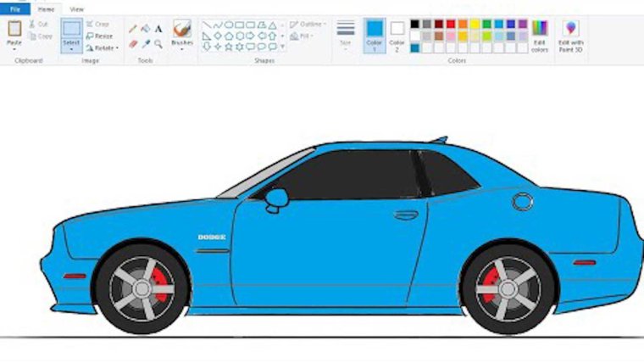The height and width of the screenshot is (363, 644).
Task: Select the Magnifier tool
Action: (158, 43)
